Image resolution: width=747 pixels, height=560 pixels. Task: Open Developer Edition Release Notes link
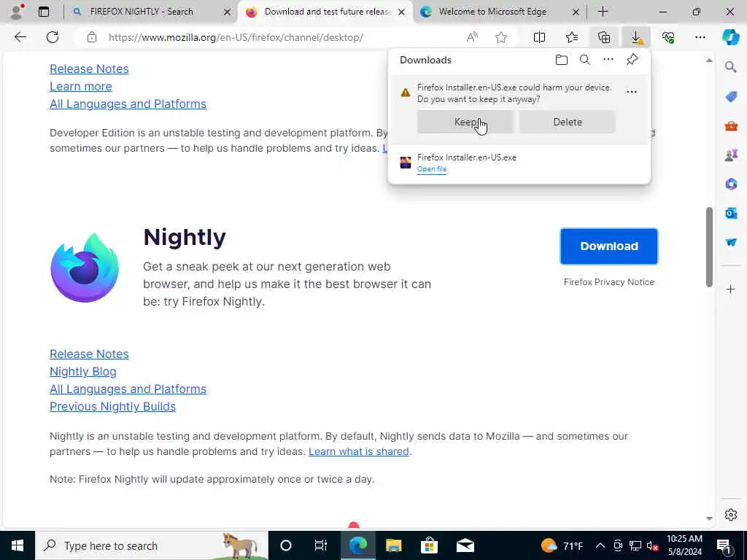click(x=89, y=69)
